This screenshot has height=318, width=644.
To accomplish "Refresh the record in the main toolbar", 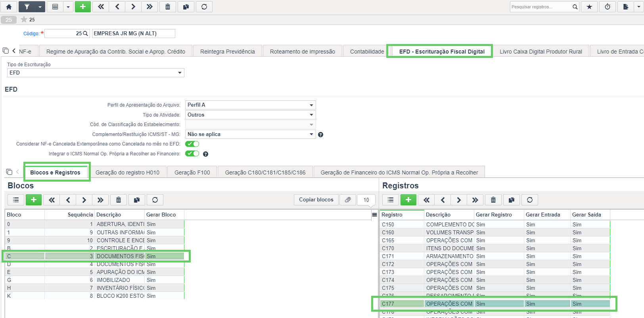I will (x=204, y=7).
